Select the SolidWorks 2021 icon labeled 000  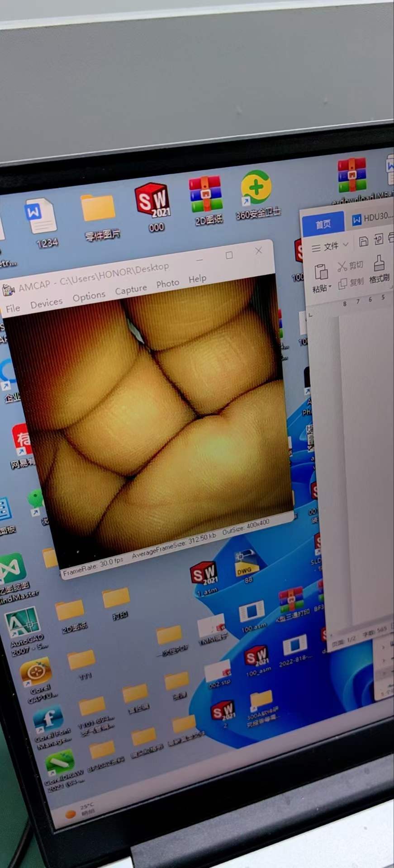153,207
